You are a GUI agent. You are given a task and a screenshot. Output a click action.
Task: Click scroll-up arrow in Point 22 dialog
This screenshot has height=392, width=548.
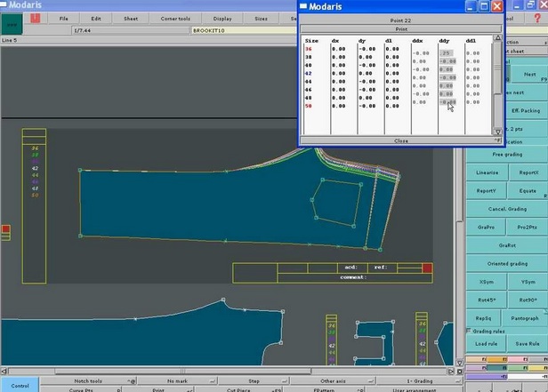click(x=498, y=37)
